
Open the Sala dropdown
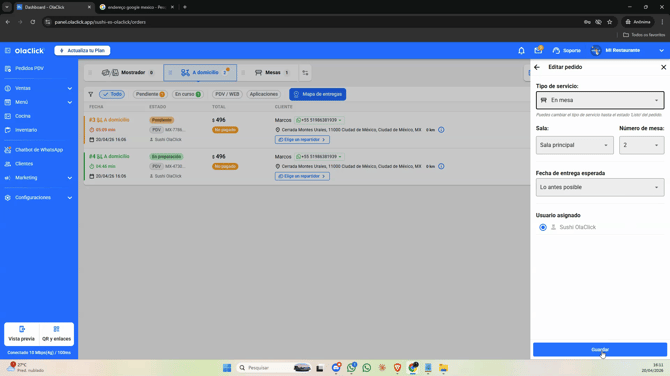click(575, 145)
